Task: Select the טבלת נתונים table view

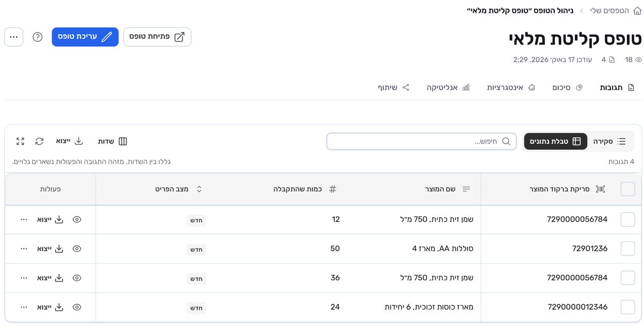Action: tap(555, 141)
